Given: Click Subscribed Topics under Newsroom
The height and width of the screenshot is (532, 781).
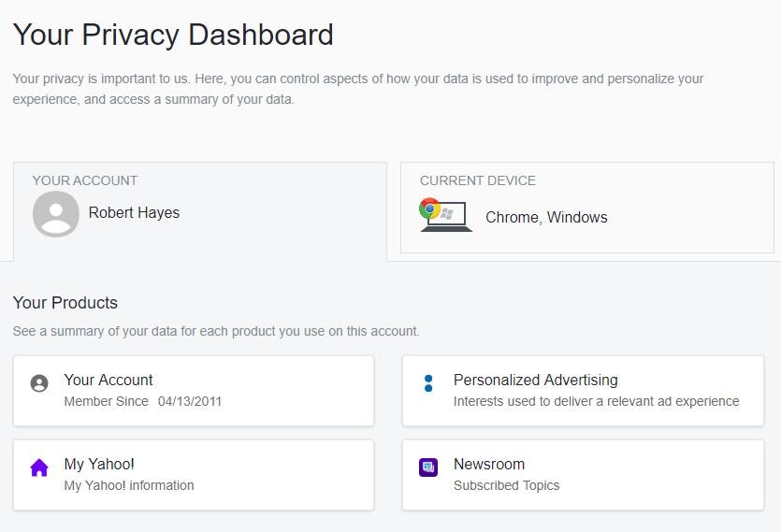Looking at the screenshot, I should click(x=507, y=485).
